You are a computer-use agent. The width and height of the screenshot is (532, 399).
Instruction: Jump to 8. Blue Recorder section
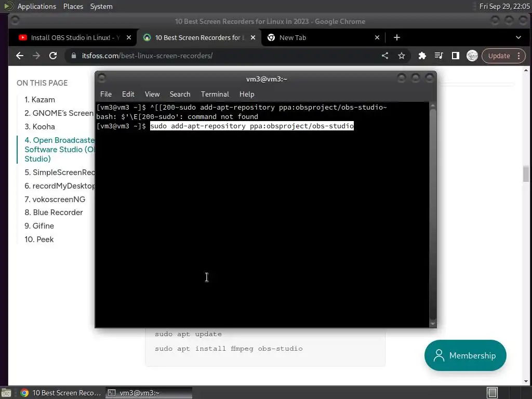(x=54, y=212)
